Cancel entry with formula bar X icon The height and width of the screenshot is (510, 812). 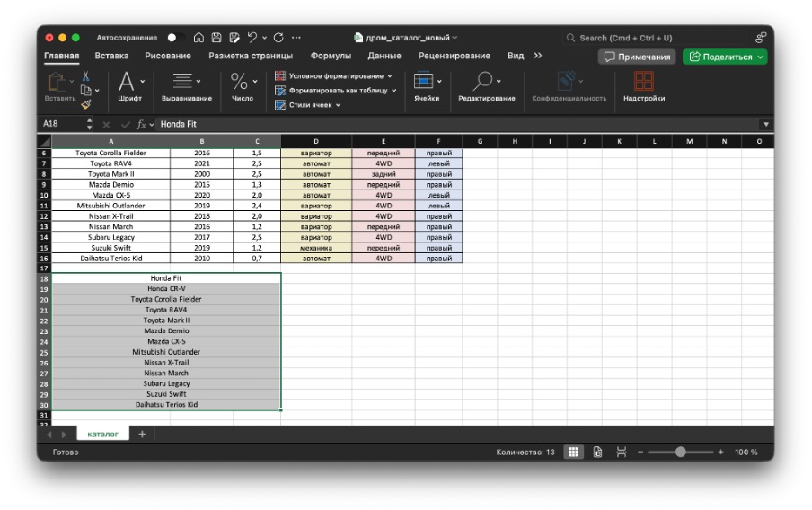[106, 124]
